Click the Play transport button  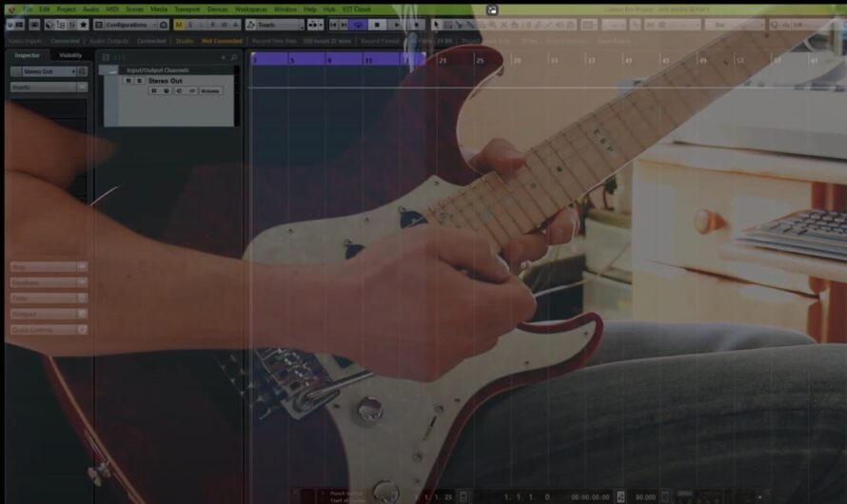pyautogui.click(x=397, y=25)
